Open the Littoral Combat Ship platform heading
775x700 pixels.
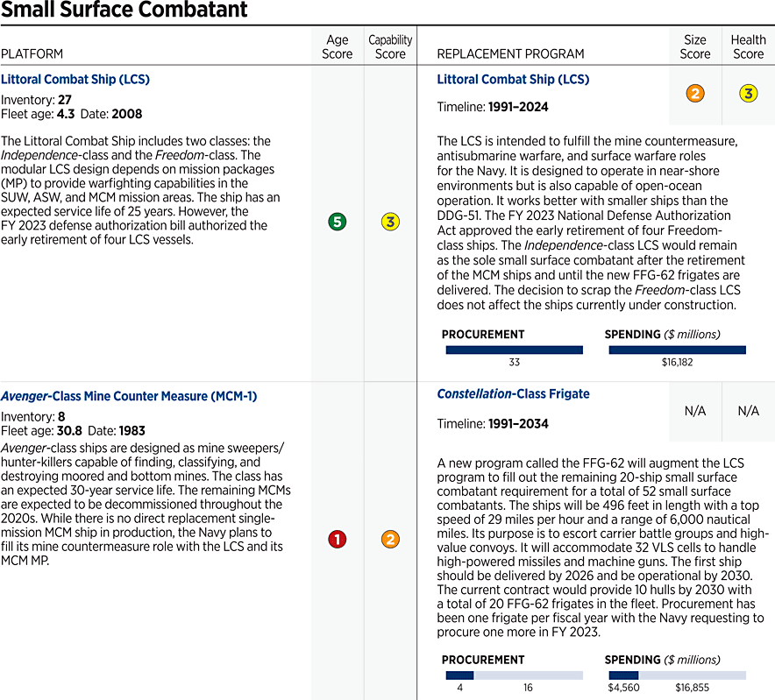point(75,80)
